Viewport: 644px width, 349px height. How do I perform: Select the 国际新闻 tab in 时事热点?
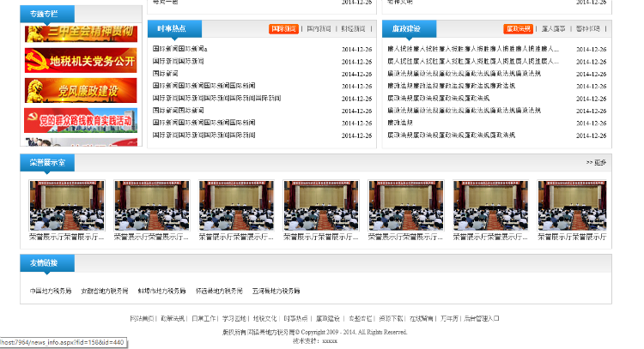point(283,28)
